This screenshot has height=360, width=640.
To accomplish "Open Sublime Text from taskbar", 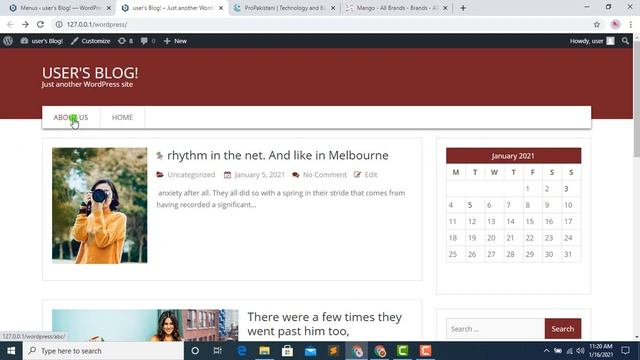I will 333,351.
